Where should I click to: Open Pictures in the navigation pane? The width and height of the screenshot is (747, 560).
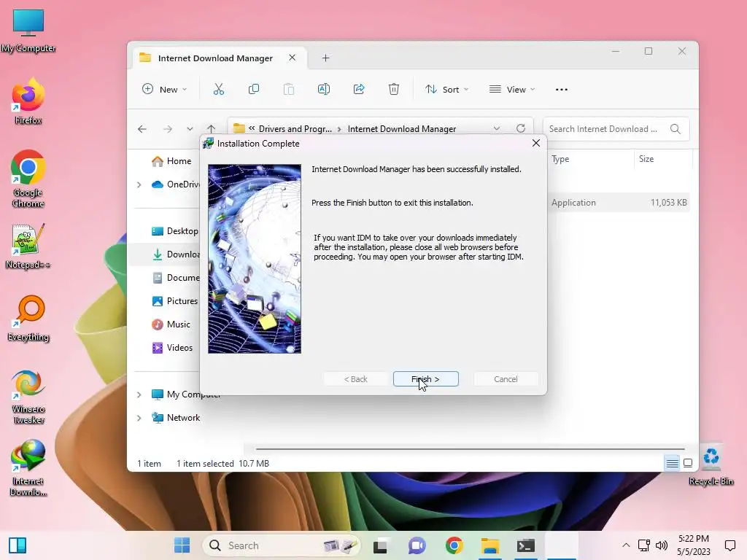174,301
